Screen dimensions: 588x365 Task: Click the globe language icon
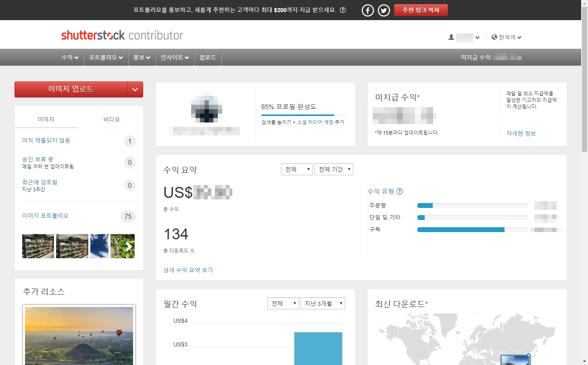coord(494,37)
